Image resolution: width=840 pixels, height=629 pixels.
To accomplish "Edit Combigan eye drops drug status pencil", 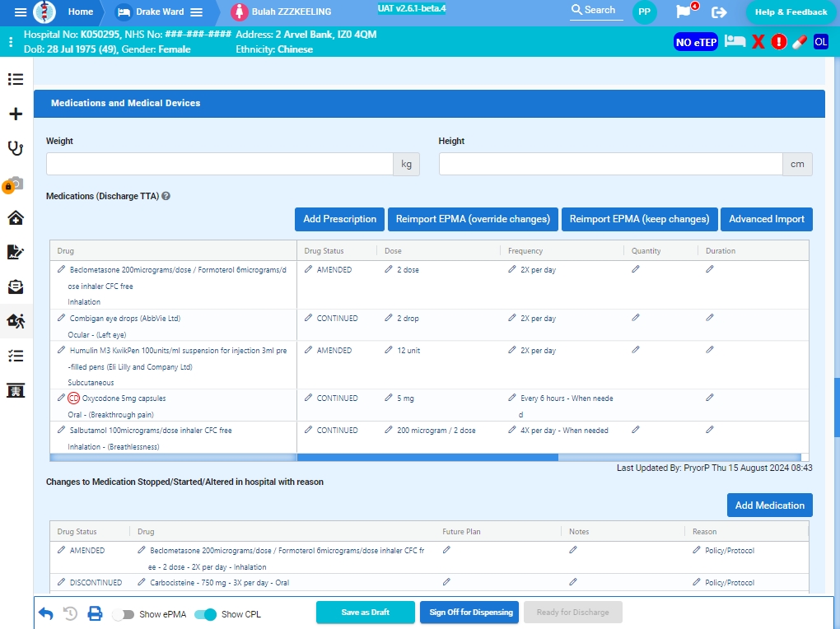I will tap(308, 318).
